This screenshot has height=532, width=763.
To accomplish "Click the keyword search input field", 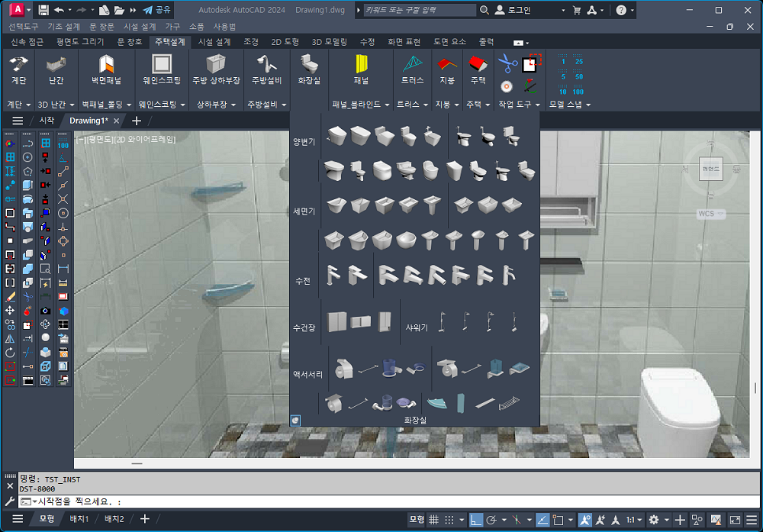I will click(x=418, y=11).
